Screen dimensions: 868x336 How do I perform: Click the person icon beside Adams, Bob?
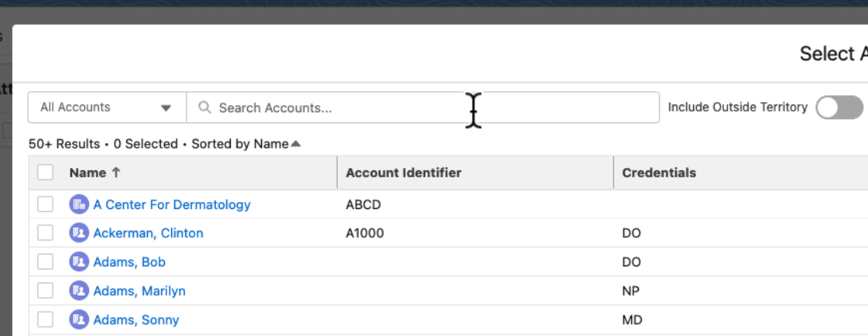coord(78,262)
